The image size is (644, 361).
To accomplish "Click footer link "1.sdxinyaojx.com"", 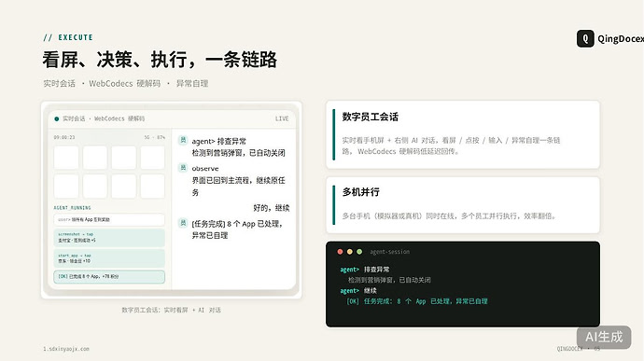I will pos(66,349).
